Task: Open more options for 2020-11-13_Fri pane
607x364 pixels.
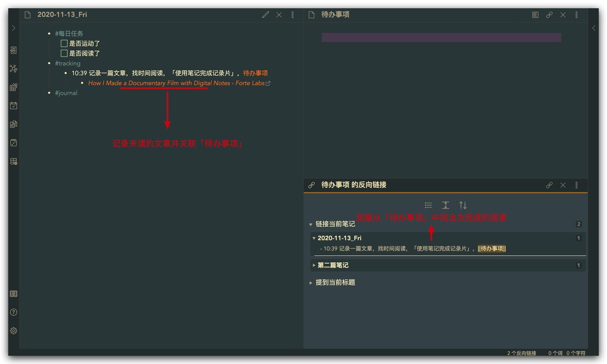Action: (x=293, y=15)
